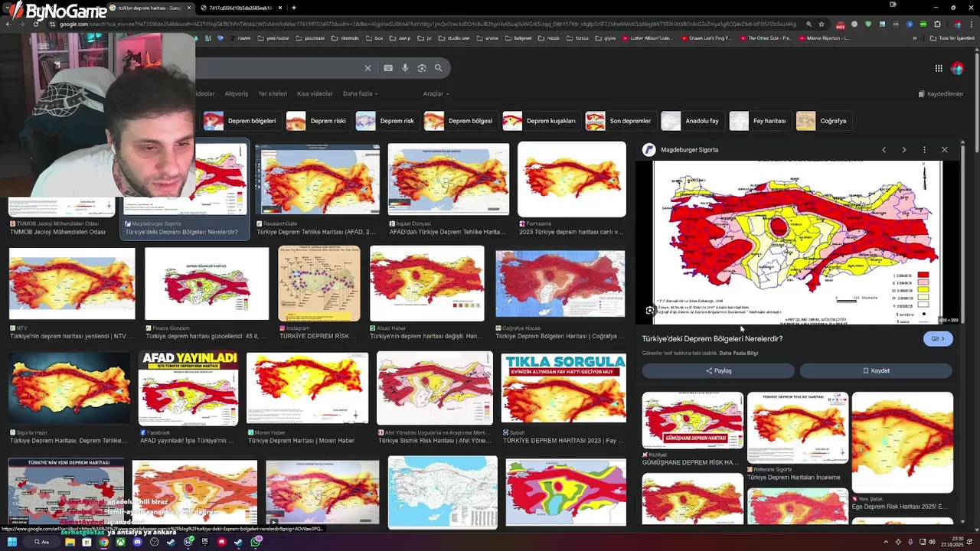Screen dimensions: 980x551
Task: Switch to Alışveriş search tab
Action: (x=236, y=93)
